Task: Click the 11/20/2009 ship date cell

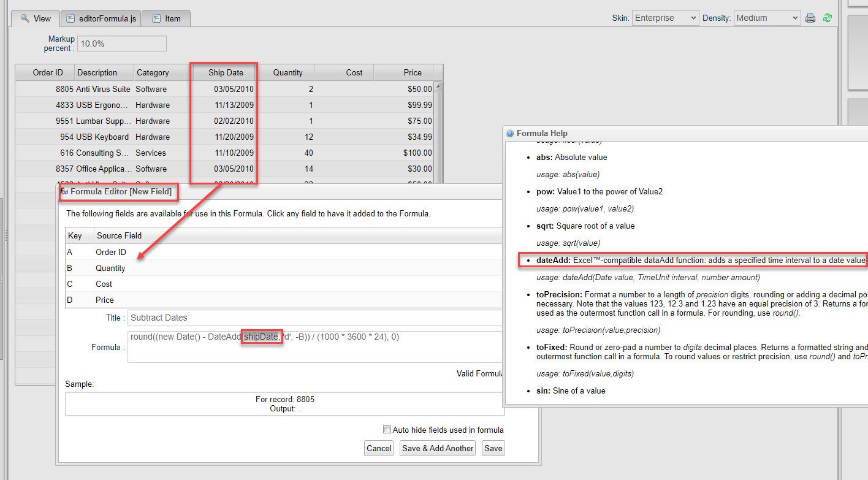Action: click(224, 137)
